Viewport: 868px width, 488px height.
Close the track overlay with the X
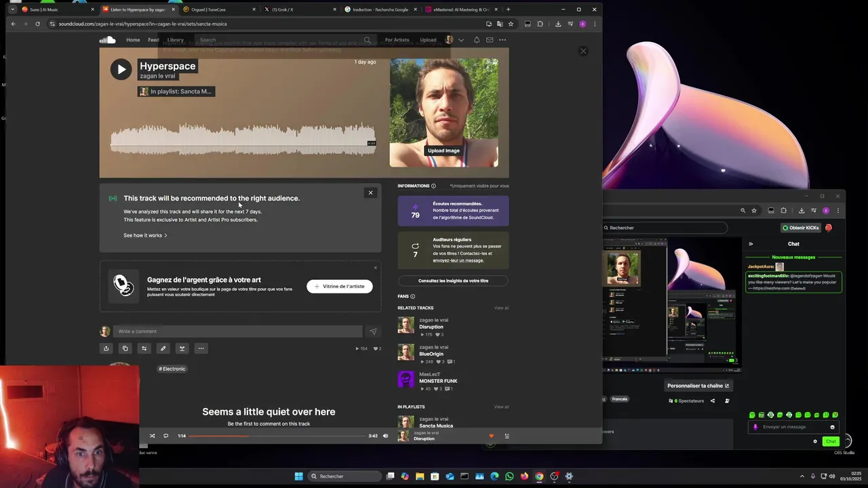tap(583, 51)
